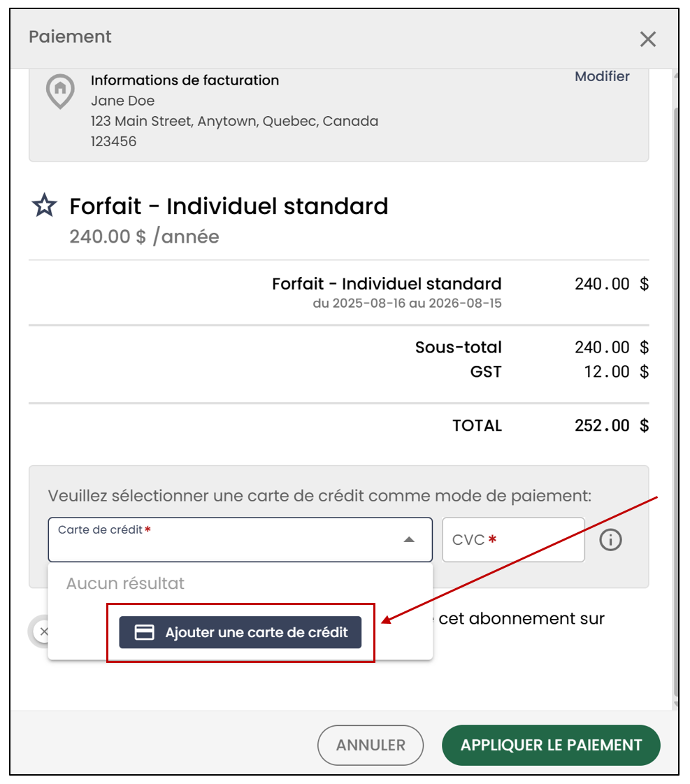The height and width of the screenshot is (784, 690).
Task: Show CVC help via the info icon
Action: [610, 540]
